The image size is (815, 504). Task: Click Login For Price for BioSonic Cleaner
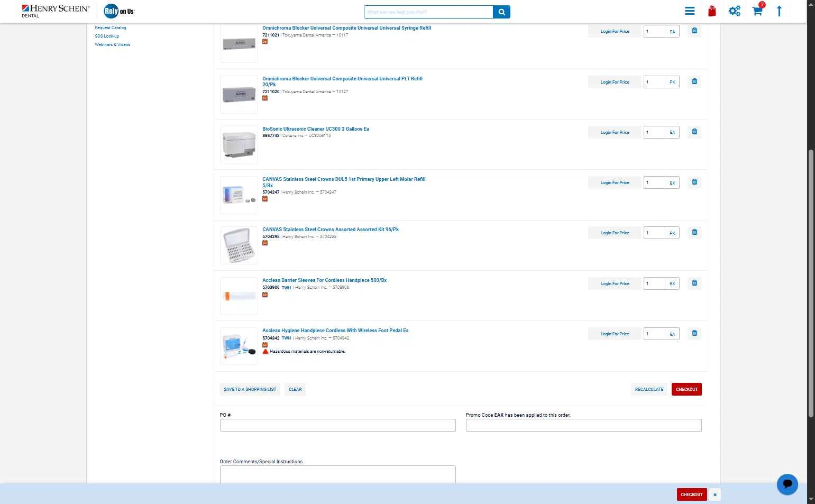(615, 132)
